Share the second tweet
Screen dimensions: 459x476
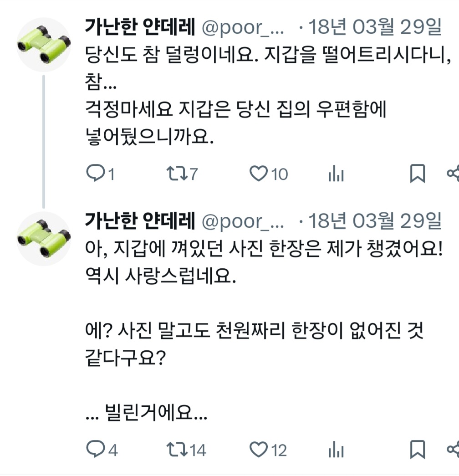[454, 450]
